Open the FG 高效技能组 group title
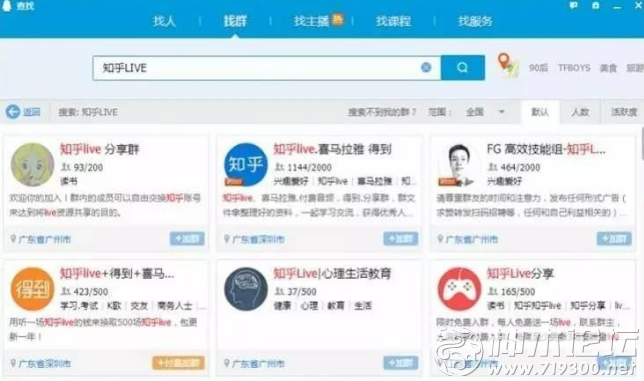Screen dimensions: 644x381 (546, 149)
